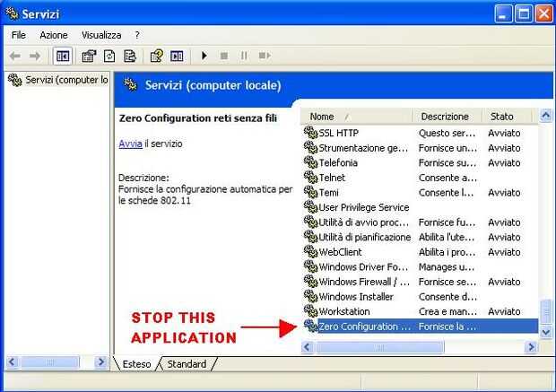Click the Servizi title bar icon
The image size is (556, 392).
point(12,13)
